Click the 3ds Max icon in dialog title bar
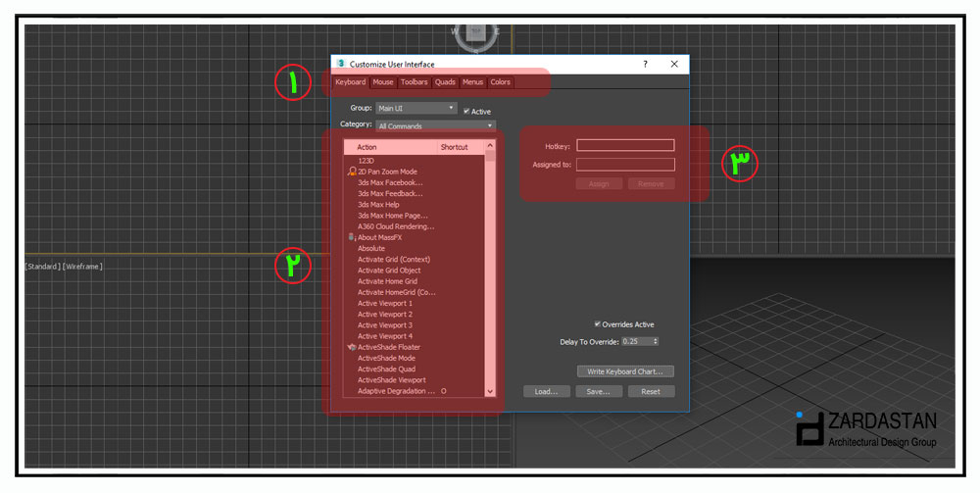This screenshot has height=493, width=980. 340,64
